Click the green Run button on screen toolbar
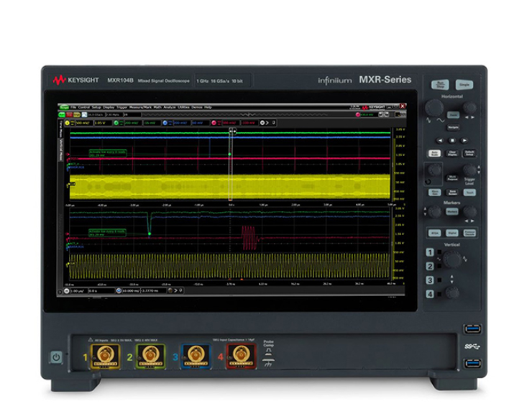This screenshot has width=532, height=419. click(x=63, y=115)
